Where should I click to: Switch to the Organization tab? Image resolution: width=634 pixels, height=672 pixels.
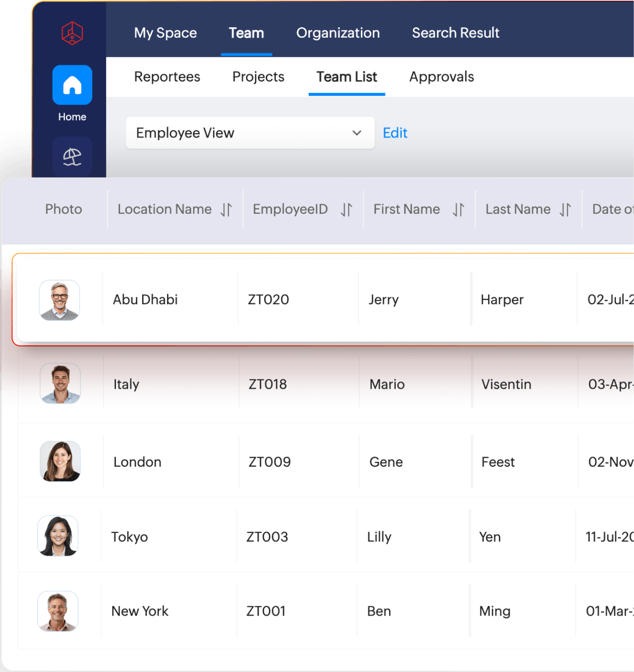[337, 32]
